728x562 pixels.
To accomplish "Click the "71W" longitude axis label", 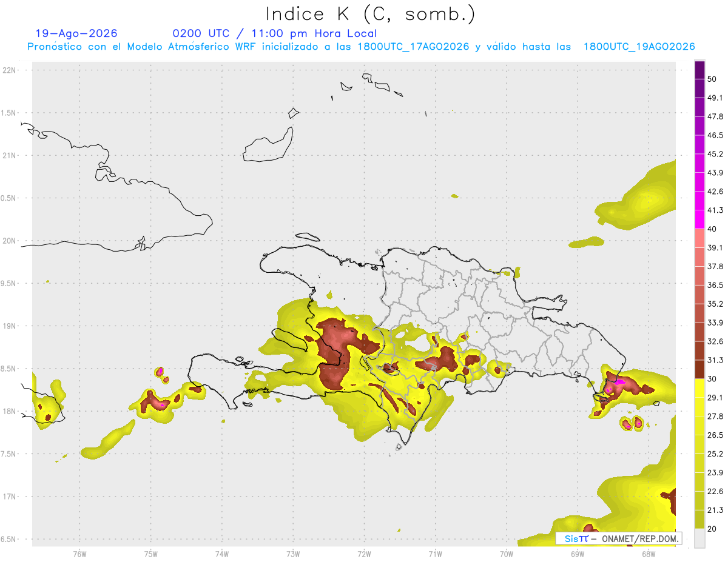I will [x=435, y=554].
